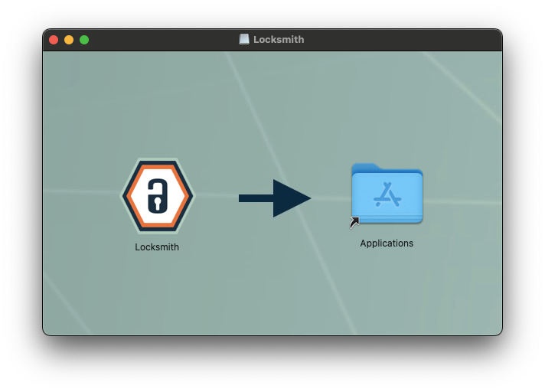Zoom the window with the green button
Image resolution: width=545 pixels, height=392 pixels.
click(x=84, y=40)
